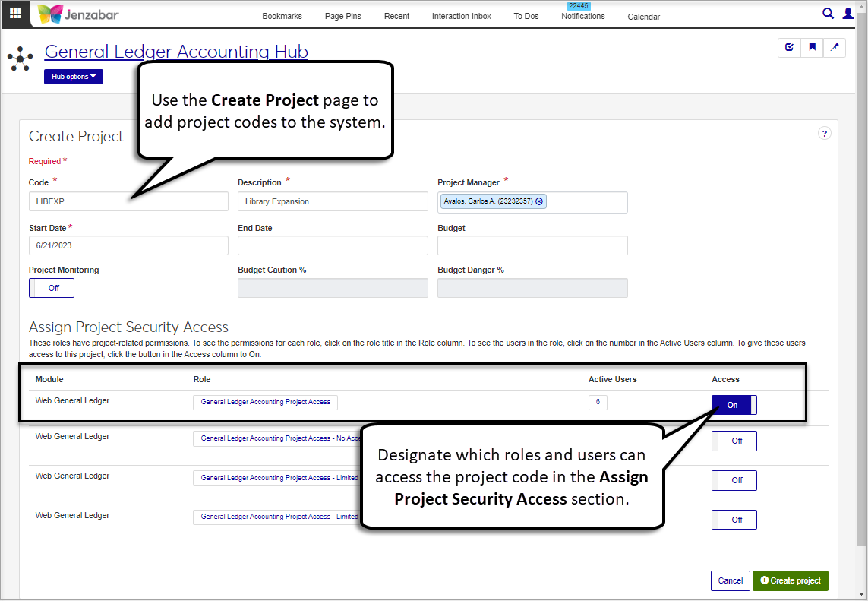This screenshot has height=601, width=868.
Task: Expand the Hub options dropdown
Action: coord(74,77)
